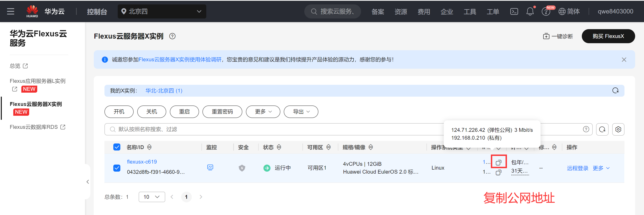Open the 北京四 region dropdown

point(162,11)
